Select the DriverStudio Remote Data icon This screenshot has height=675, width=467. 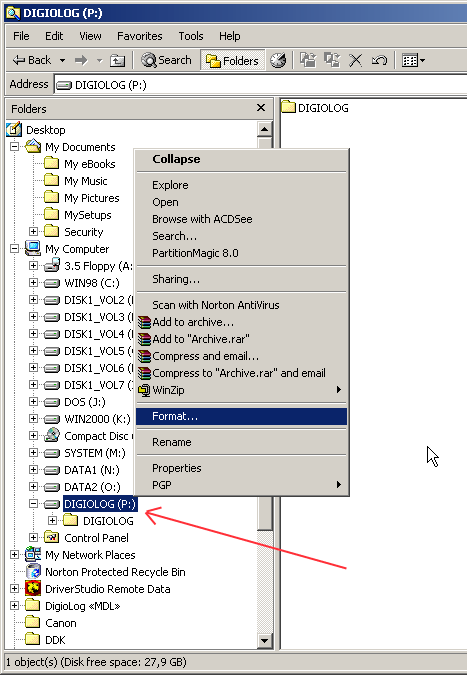point(33,589)
